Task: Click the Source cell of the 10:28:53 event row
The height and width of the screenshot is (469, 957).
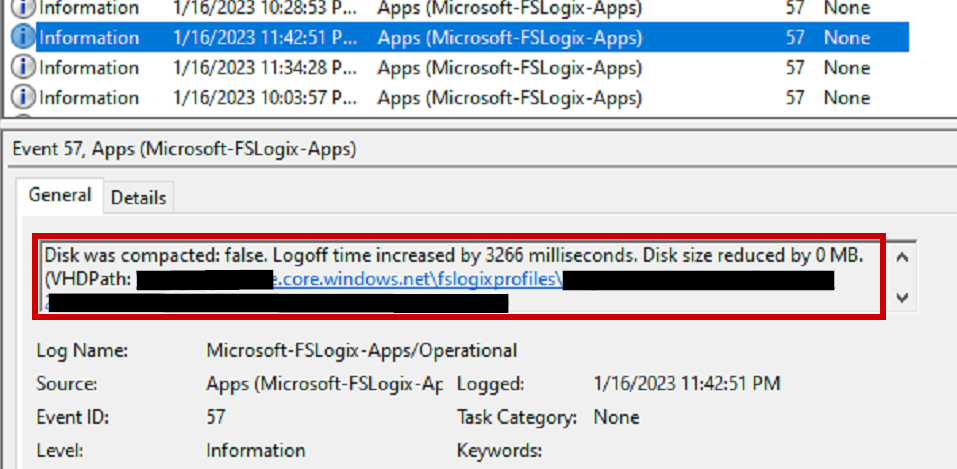Action: 509,8
